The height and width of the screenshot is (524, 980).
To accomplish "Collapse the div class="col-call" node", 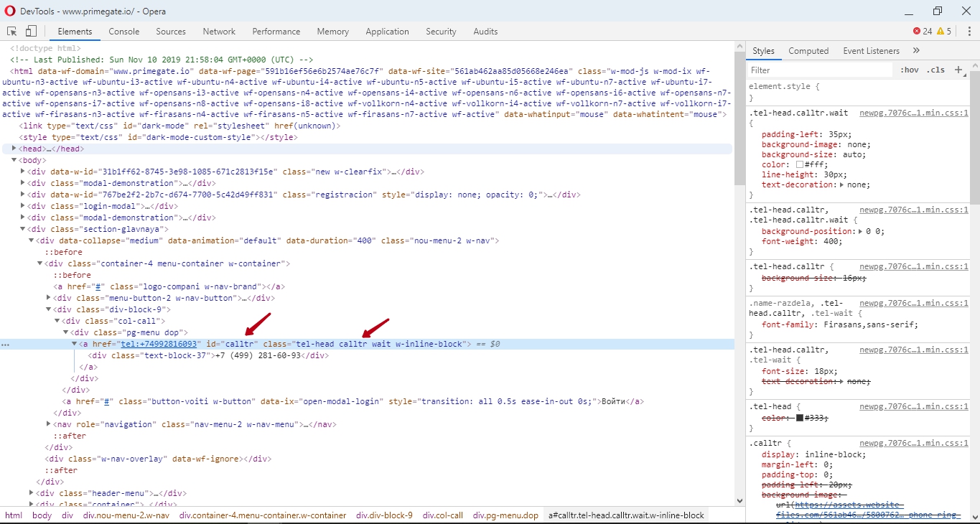I will (x=57, y=321).
